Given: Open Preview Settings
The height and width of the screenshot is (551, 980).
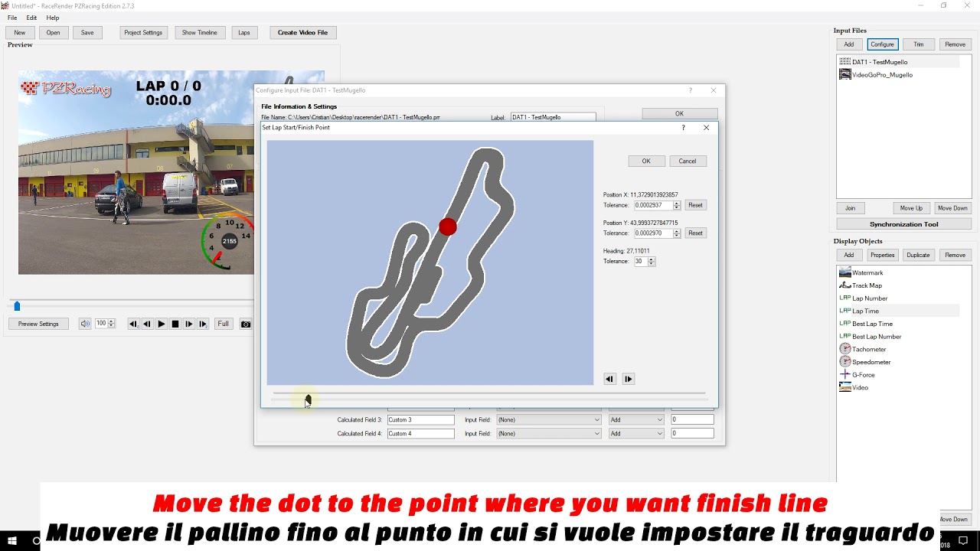Looking at the screenshot, I should (38, 324).
